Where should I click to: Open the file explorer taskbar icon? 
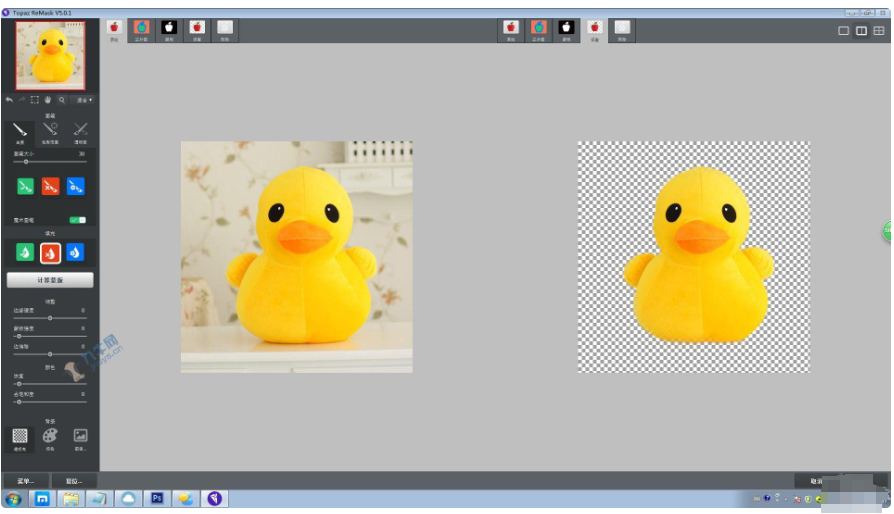(x=71, y=499)
